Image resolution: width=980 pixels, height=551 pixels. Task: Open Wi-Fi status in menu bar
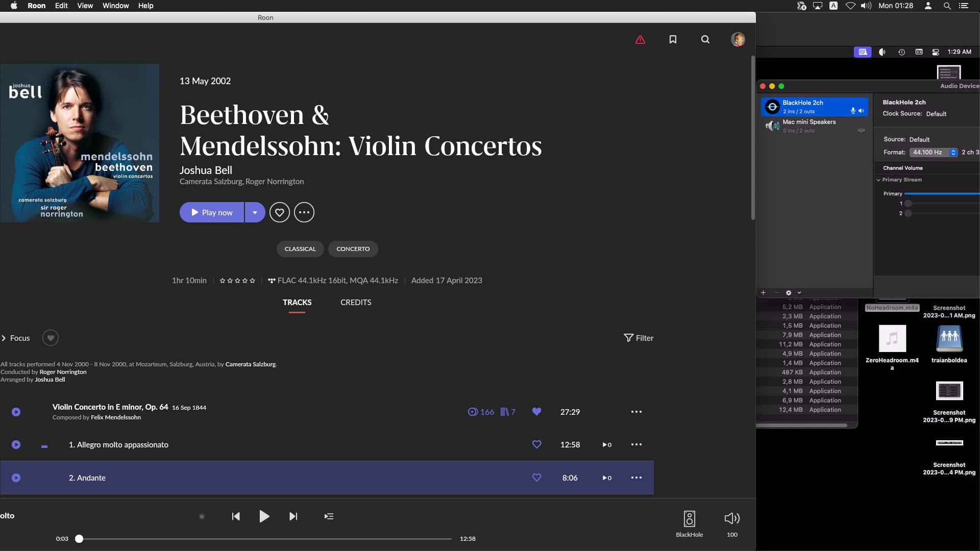click(x=850, y=6)
